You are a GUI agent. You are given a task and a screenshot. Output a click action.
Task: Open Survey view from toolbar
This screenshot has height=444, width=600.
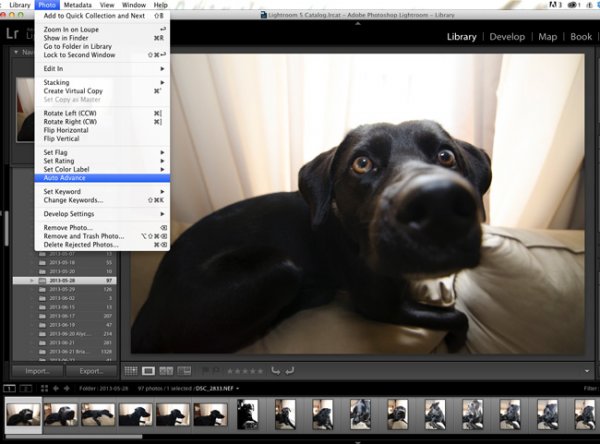[x=184, y=371]
